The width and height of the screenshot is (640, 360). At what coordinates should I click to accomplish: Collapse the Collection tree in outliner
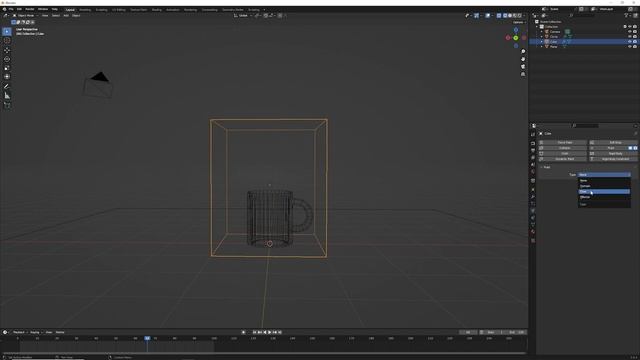(537, 27)
